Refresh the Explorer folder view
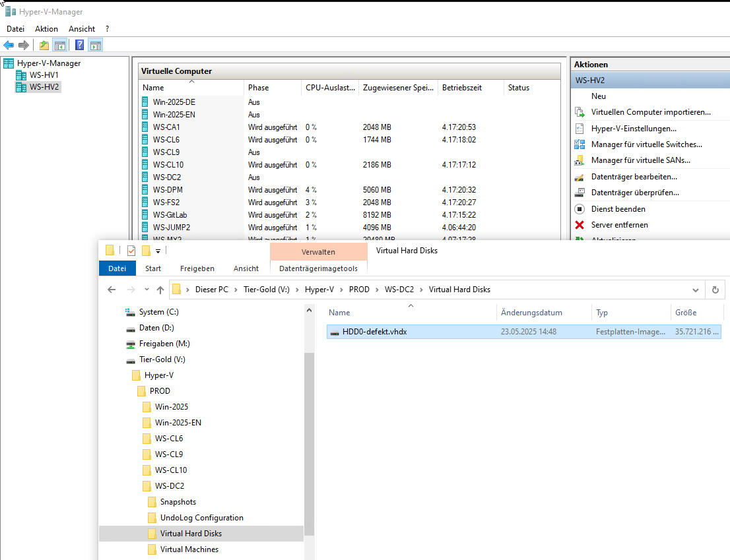 pyautogui.click(x=715, y=290)
